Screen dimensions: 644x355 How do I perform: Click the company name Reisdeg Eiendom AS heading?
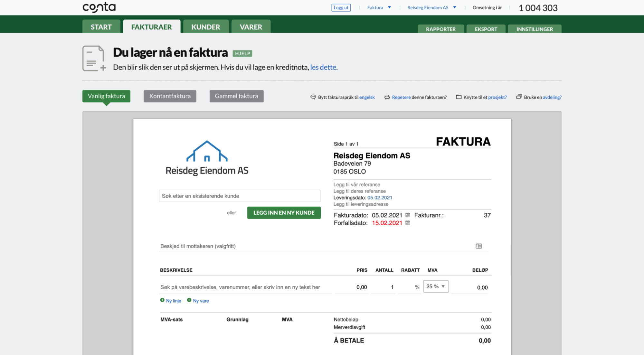(x=372, y=155)
